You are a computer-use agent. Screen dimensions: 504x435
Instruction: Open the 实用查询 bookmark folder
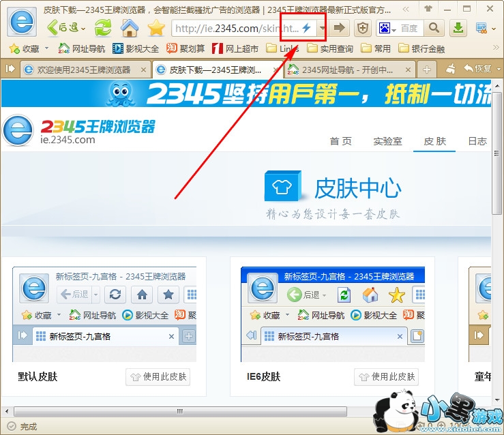point(330,48)
